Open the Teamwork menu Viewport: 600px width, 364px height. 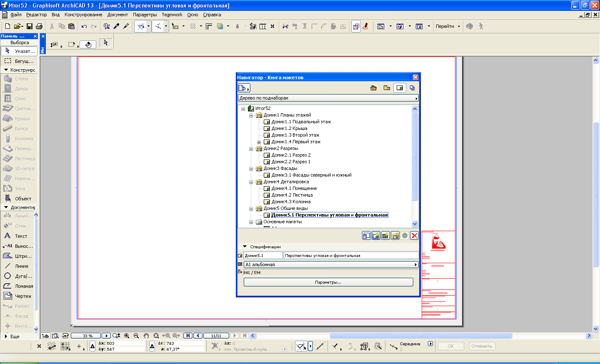(172, 15)
